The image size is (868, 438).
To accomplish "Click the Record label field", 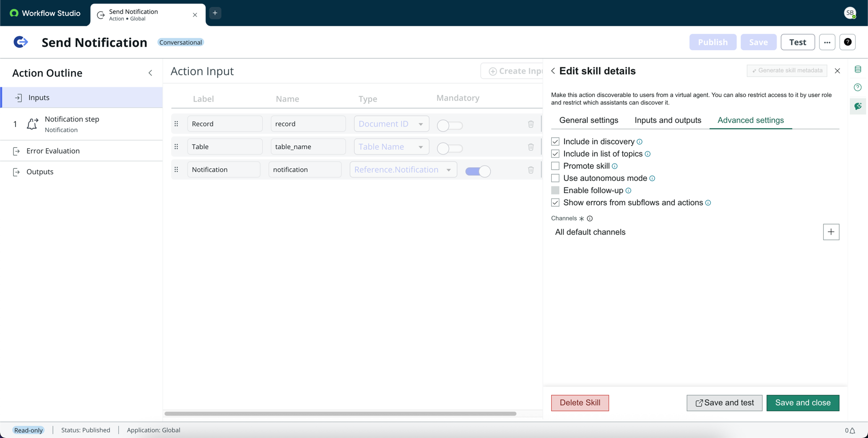I will coord(225,124).
